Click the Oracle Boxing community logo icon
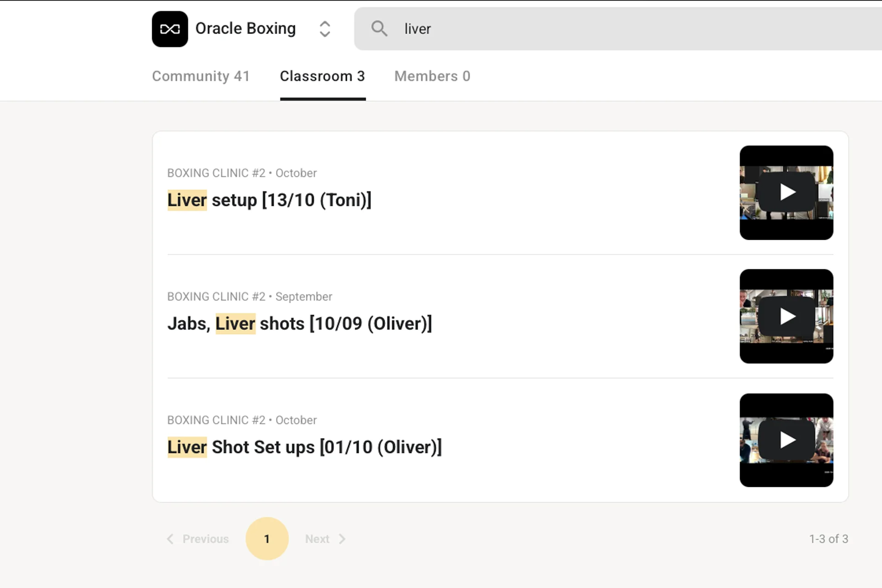The width and height of the screenshot is (882, 588). coord(170,28)
